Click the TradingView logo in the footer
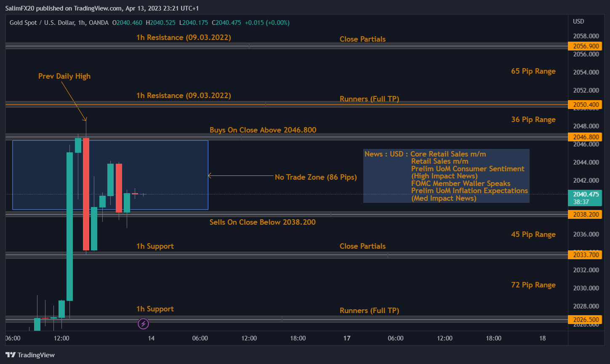 [x=29, y=355]
